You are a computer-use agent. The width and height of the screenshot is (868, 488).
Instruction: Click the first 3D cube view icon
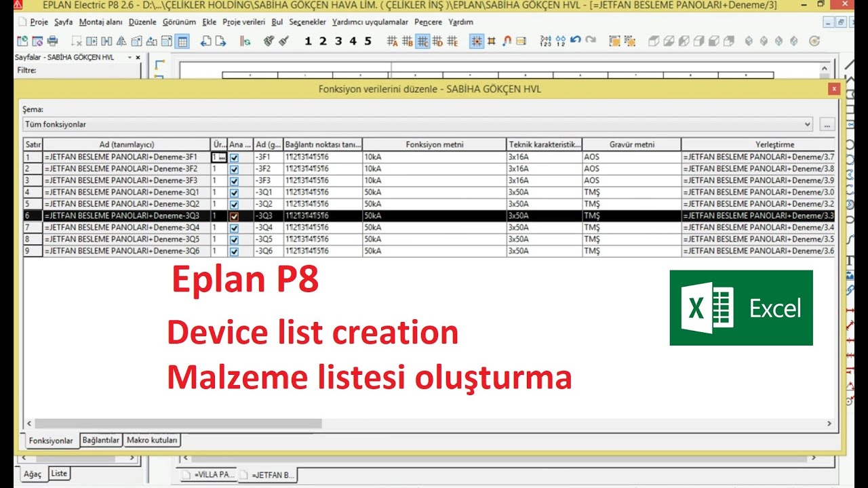[654, 41]
